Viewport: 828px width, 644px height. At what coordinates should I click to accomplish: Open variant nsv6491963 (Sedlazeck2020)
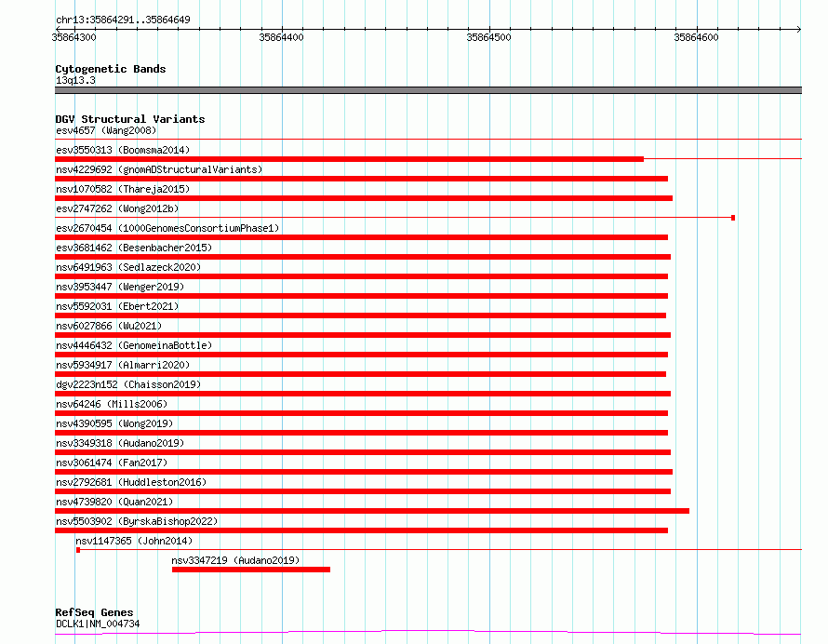[x=128, y=267]
